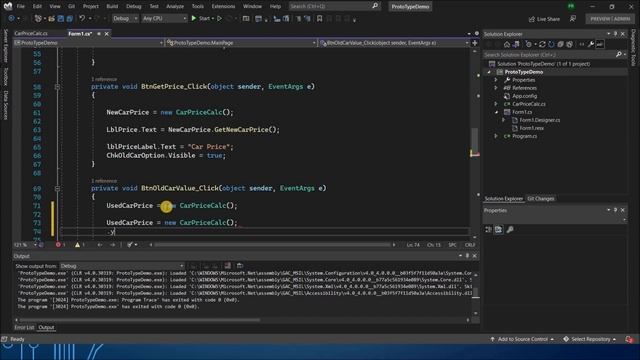Click Switch Views icon in Solution Explorer

pyautogui.click(x=516, y=44)
